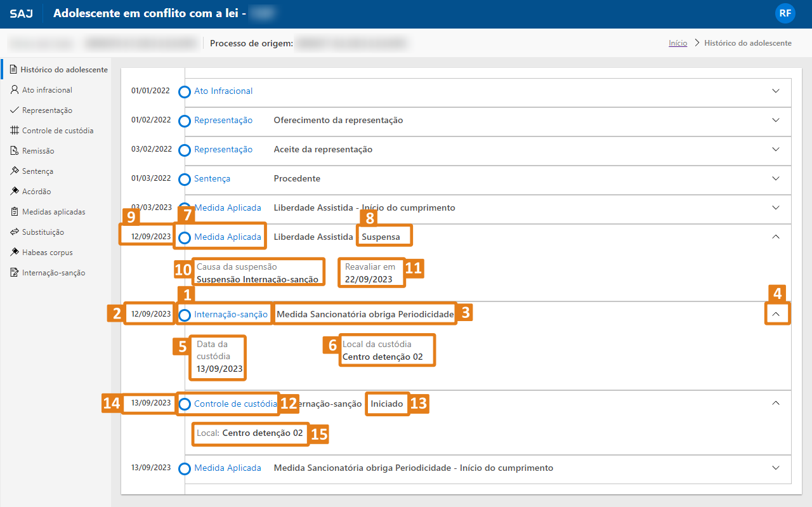The width and height of the screenshot is (812, 507).
Task: Click the Substituição swap arrows icon
Action: [15, 232]
